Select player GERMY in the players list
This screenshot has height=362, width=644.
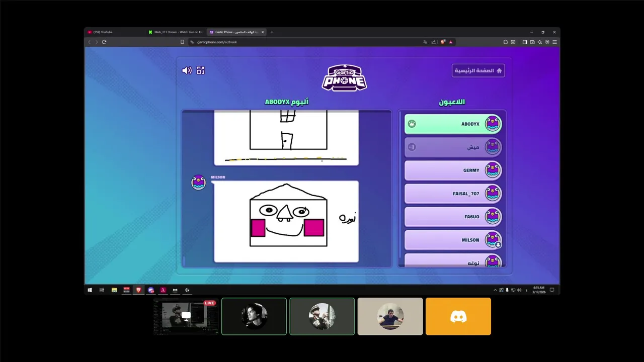coord(453,170)
